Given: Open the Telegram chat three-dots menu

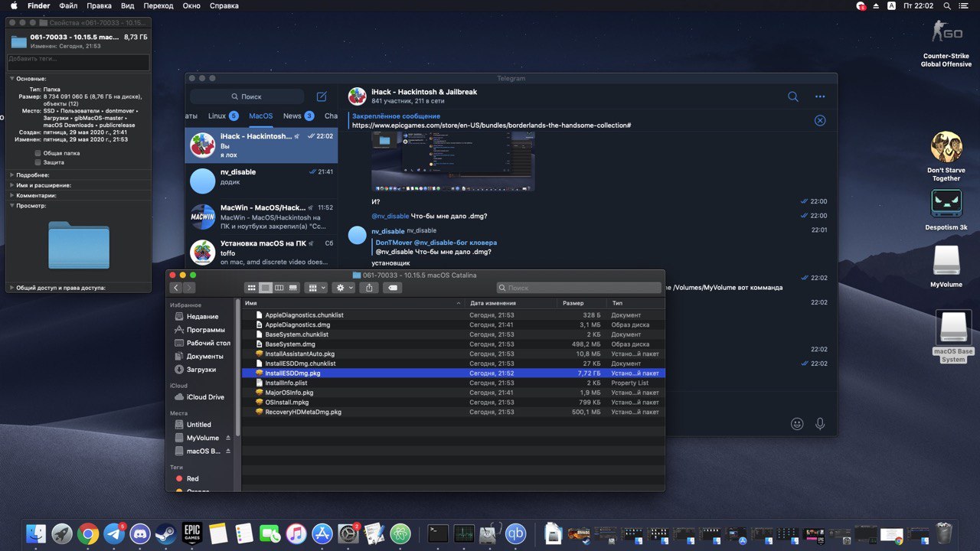Looking at the screenshot, I should click(x=820, y=96).
